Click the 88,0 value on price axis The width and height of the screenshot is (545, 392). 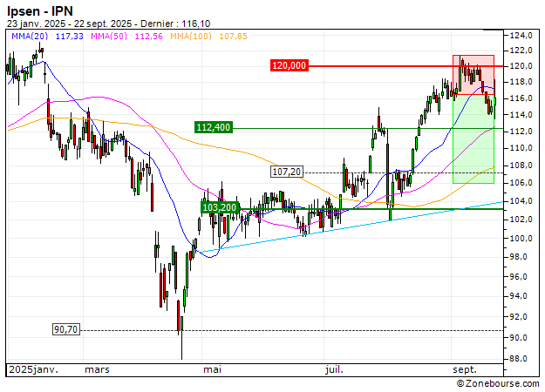click(x=521, y=358)
